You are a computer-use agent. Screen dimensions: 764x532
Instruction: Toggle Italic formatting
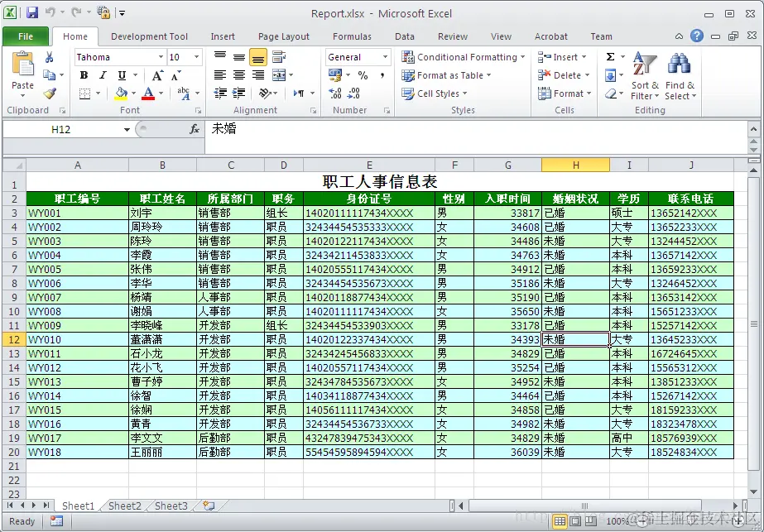click(103, 75)
